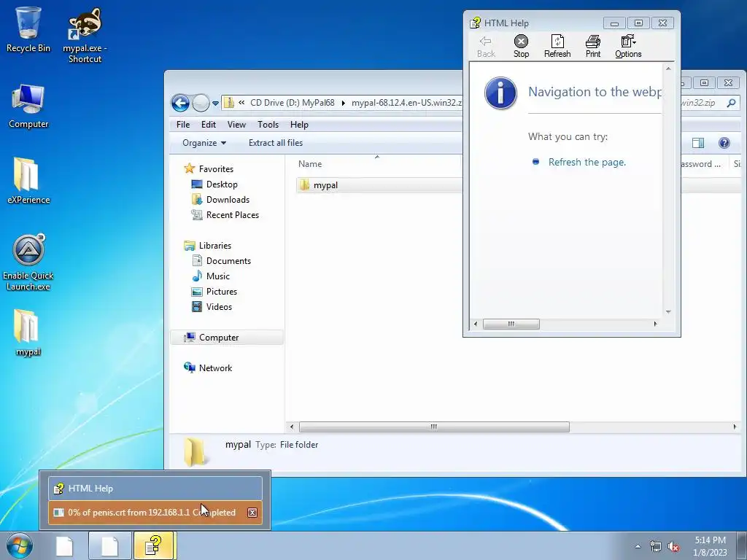Click Explorer horizontal scrollbar thumb

(x=434, y=427)
